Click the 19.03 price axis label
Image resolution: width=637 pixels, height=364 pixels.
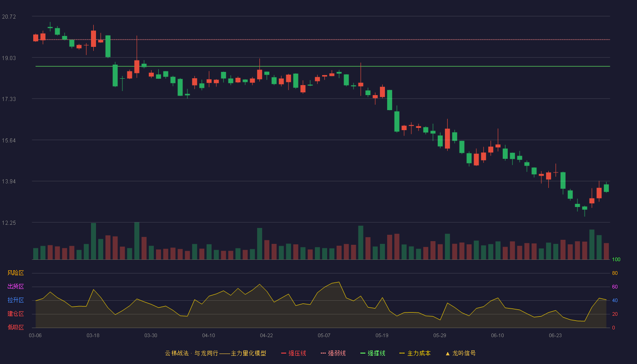[9, 58]
